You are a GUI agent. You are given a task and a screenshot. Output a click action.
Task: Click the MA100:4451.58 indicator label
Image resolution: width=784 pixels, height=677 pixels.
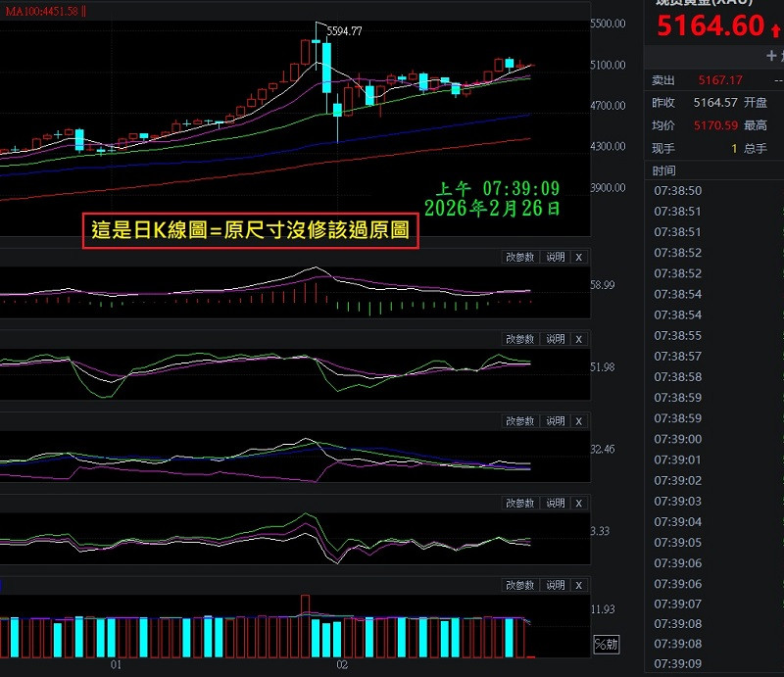tap(41, 11)
